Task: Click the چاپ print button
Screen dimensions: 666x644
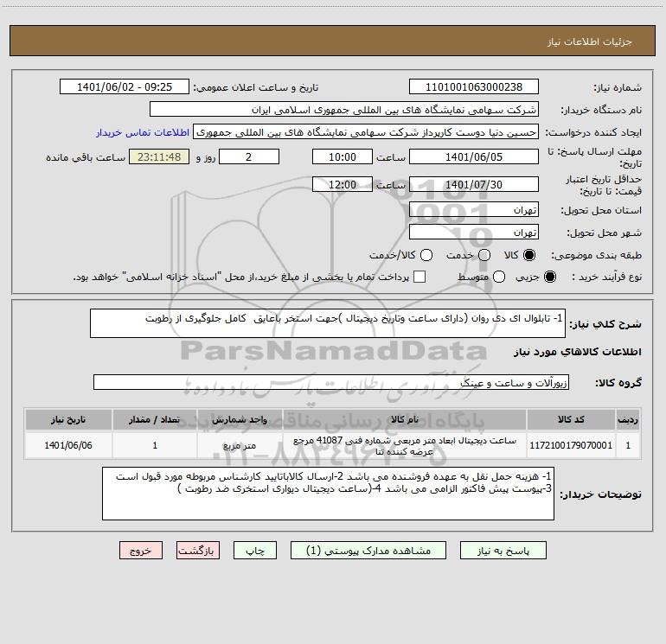Action: [255, 551]
